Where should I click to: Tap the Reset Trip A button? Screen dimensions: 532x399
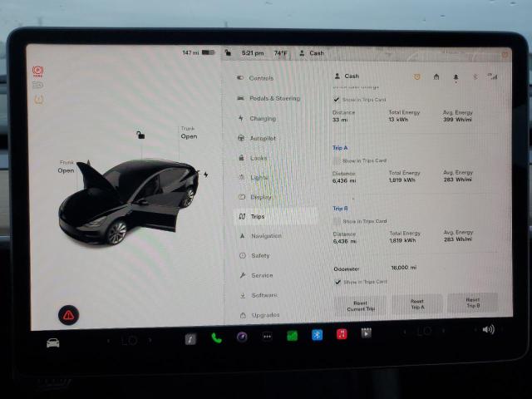tap(417, 304)
